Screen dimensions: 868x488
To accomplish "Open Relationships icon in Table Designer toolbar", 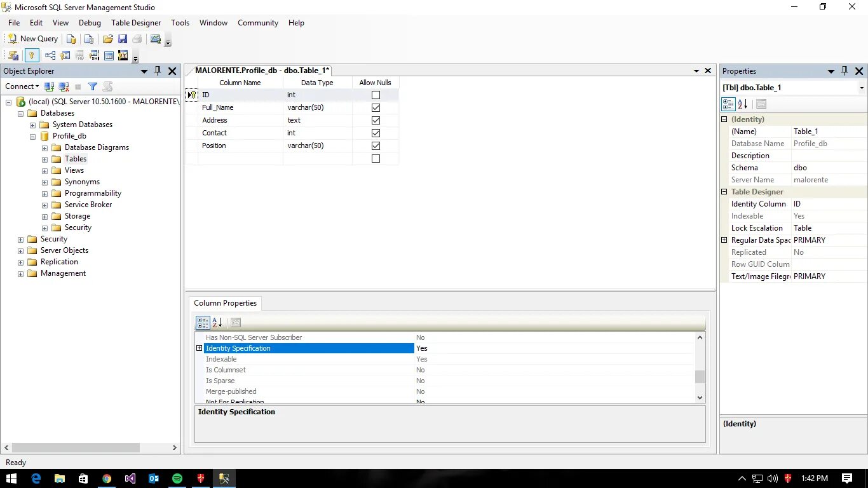I will coord(50,55).
